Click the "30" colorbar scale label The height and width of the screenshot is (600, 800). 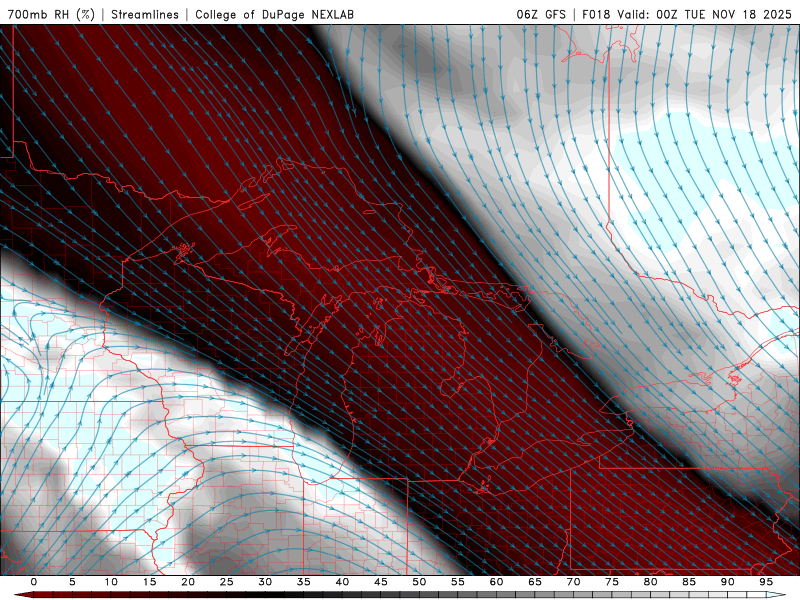tap(265, 582)
